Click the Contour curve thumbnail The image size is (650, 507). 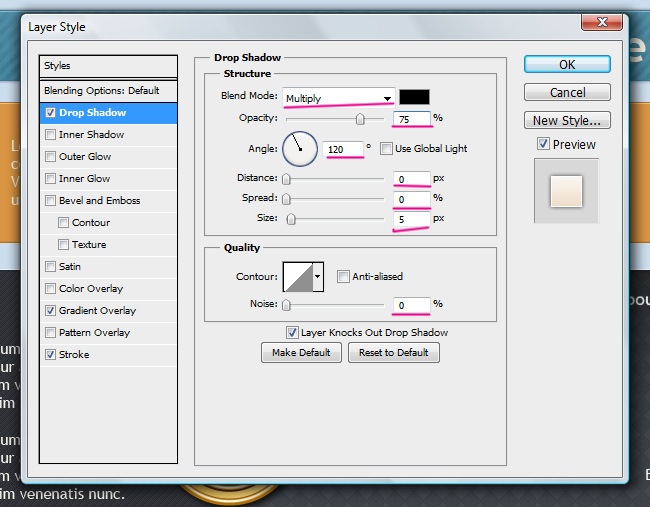(298, 276)
